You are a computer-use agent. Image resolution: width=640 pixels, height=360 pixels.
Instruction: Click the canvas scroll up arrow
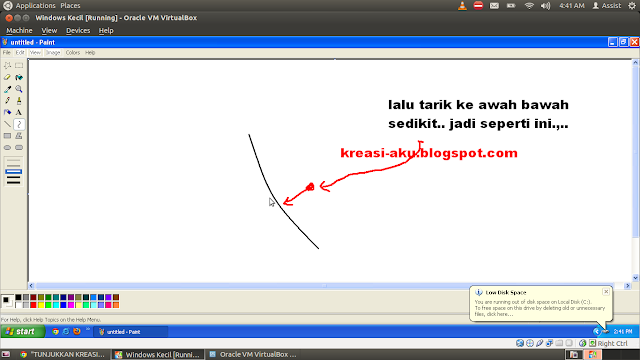coord(635,63)
